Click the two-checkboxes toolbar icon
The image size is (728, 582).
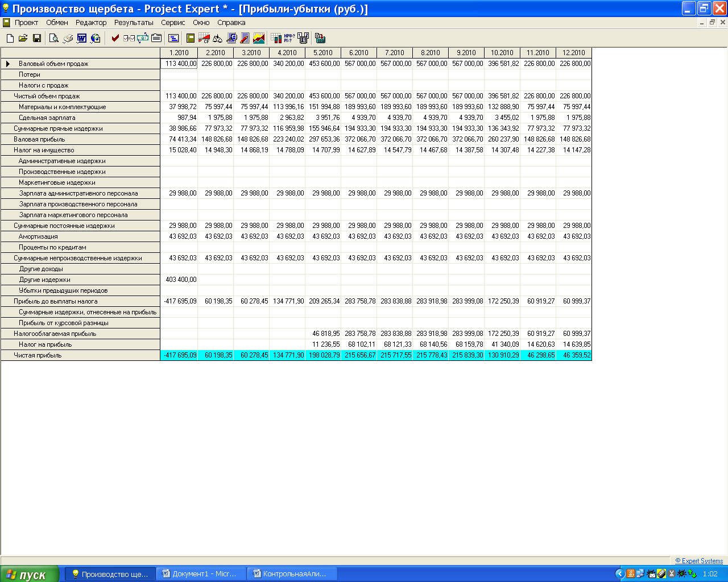(129, 38)
